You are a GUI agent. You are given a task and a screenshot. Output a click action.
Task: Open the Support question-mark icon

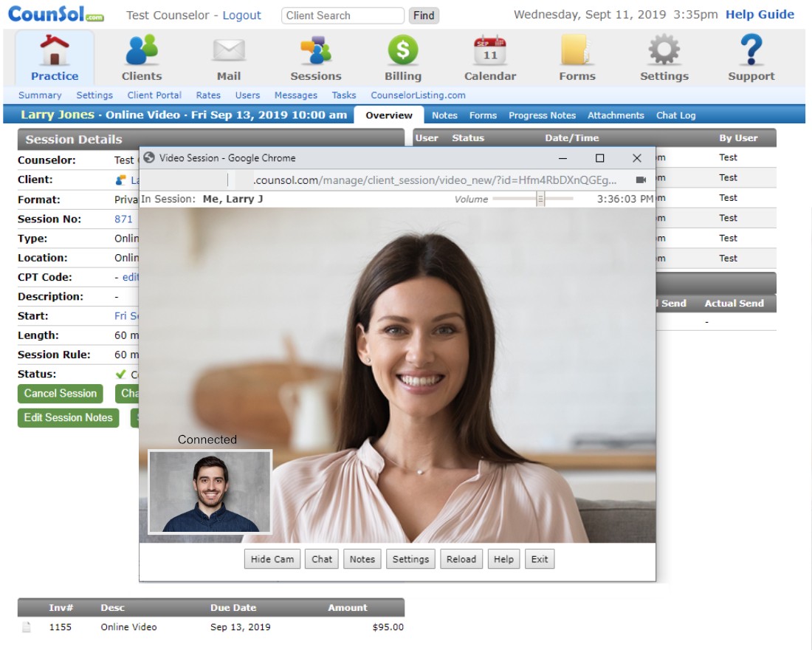click(751, 50)
